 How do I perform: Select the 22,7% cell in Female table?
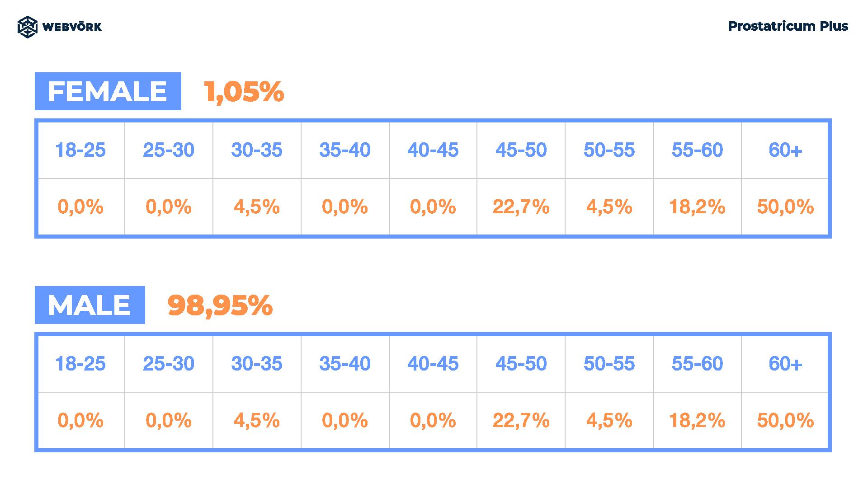pyautogui.click(x=521, y=207)
